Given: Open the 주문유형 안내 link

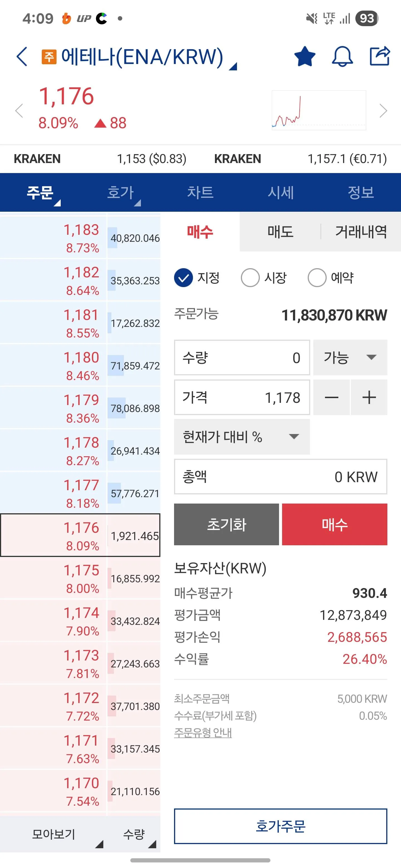Looking at the screenshot, I should click(203, 733).
